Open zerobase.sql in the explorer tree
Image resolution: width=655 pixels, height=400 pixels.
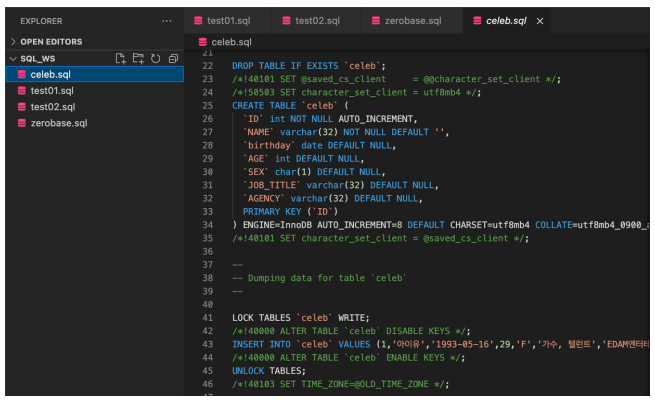(x=95, y=123)
